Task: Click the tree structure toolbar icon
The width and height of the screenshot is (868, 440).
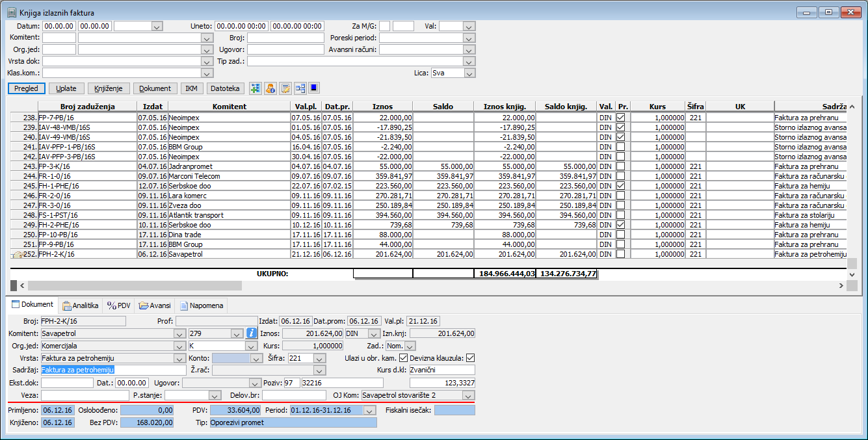Action: [300, 88]
